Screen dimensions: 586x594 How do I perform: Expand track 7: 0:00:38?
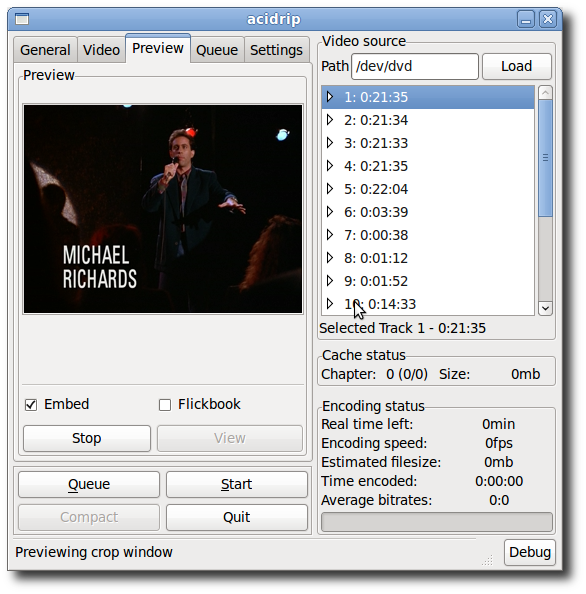[x=330, y=235]
